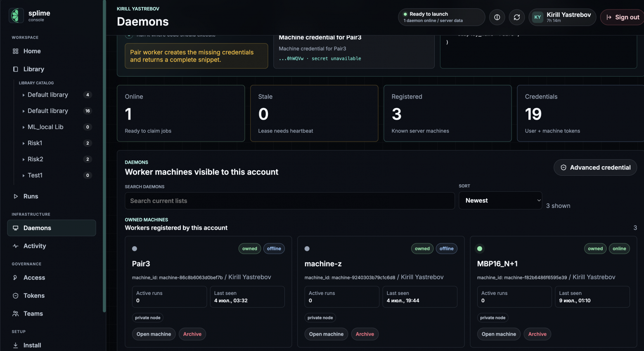Click the '3 shown' count text
This screenshot has height=351, width=644.
coord(558,206)
